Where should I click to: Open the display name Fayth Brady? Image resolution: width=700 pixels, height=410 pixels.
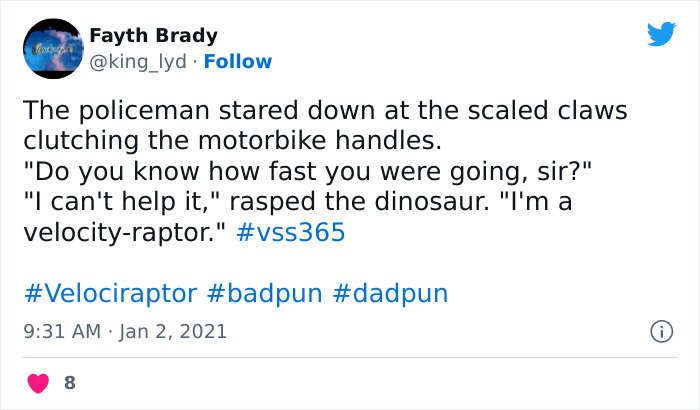tap(153, 36)
